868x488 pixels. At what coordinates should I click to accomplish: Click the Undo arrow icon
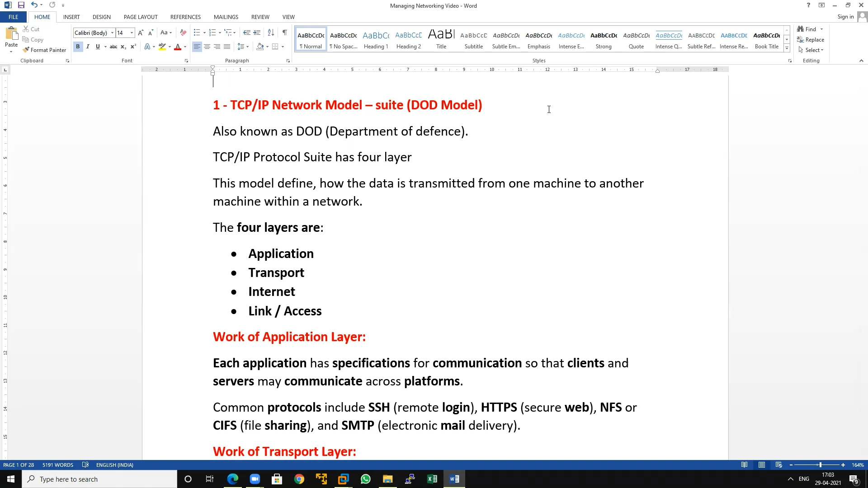click(x=34, y=5)
